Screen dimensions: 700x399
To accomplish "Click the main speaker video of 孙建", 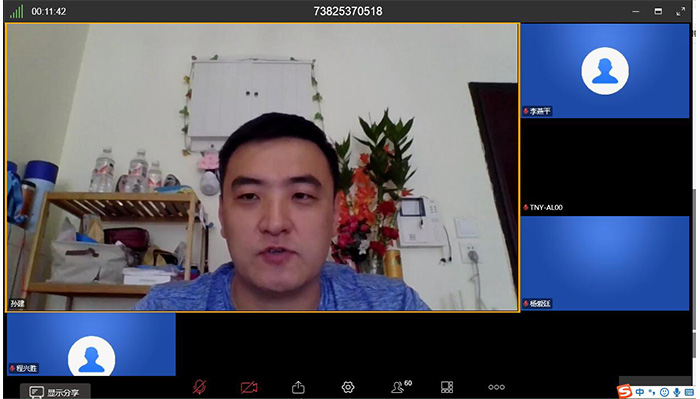I will click(x=262, y=167).
